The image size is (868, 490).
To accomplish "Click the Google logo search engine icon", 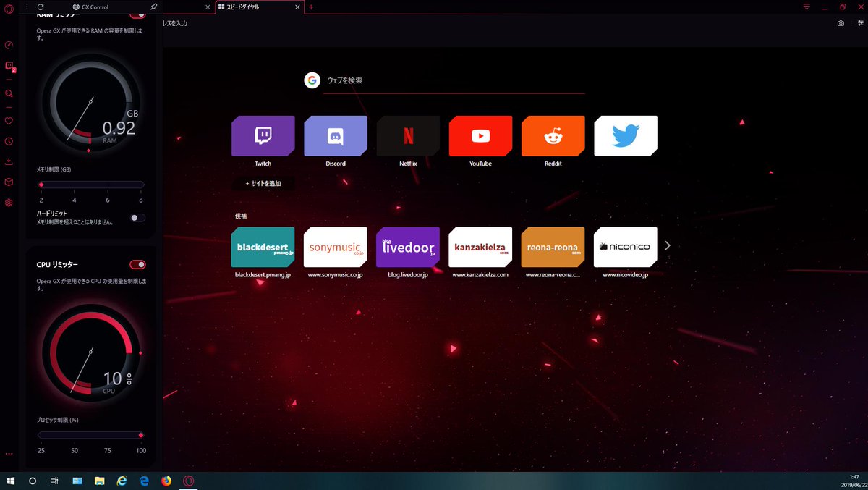I will [312, 80].
